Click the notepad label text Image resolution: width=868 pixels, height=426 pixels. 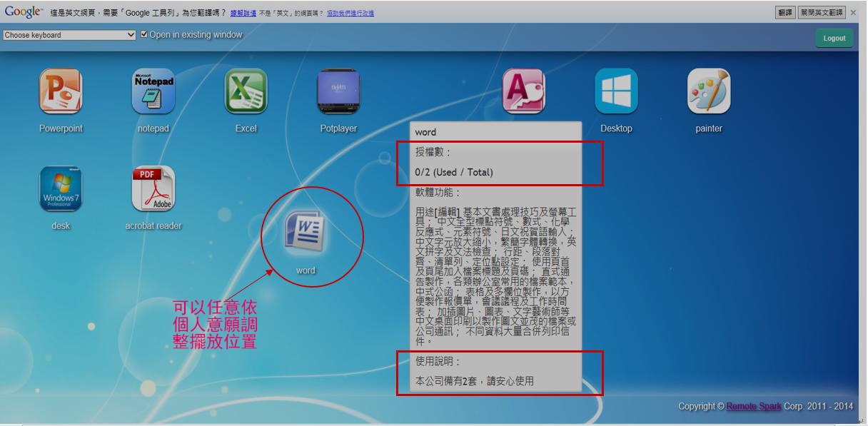pos(153,128)
